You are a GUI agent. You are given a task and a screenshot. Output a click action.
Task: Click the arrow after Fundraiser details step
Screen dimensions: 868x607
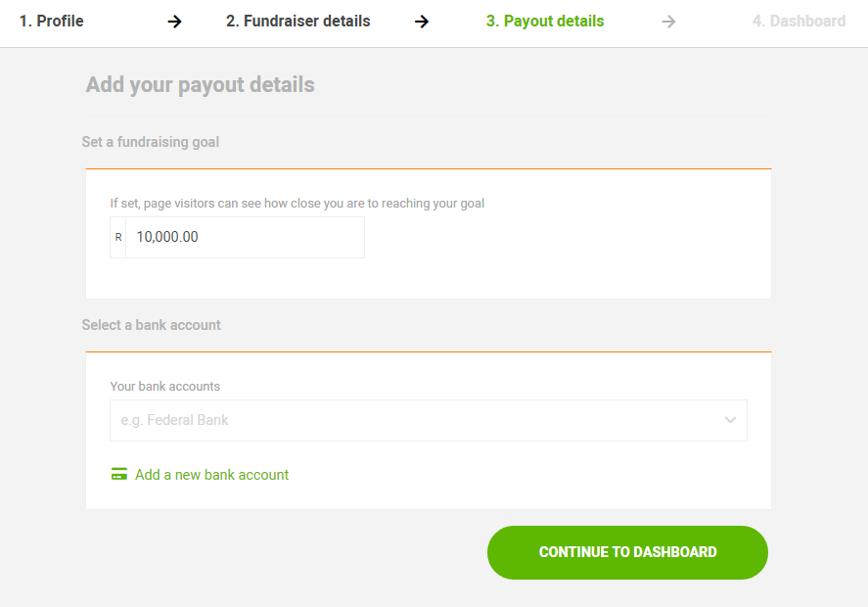[x=422, y=22]
